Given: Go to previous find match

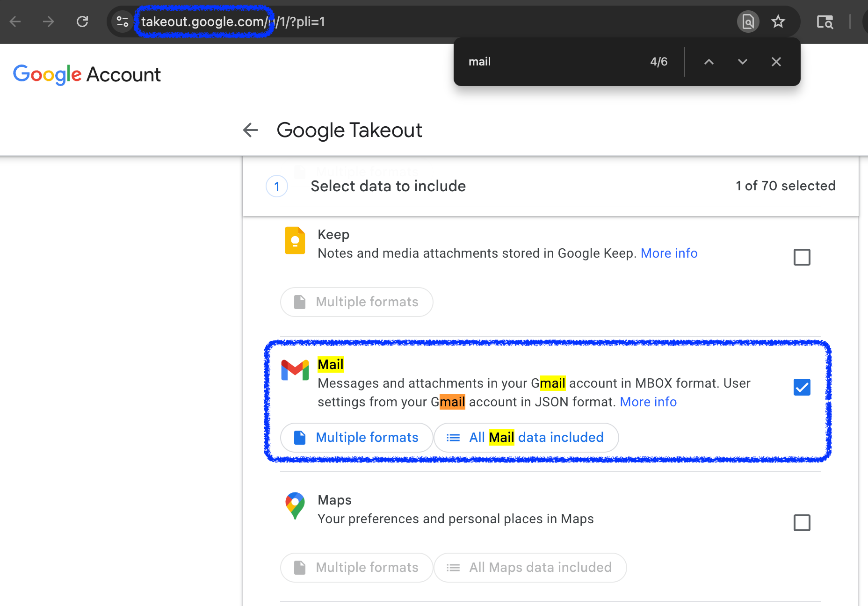Looking at the screenshot, I should [x=709, y=62].
